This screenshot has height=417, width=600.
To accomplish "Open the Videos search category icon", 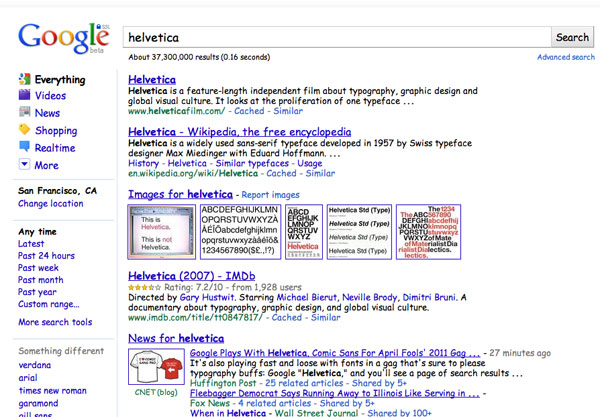I will pos(25,96).
